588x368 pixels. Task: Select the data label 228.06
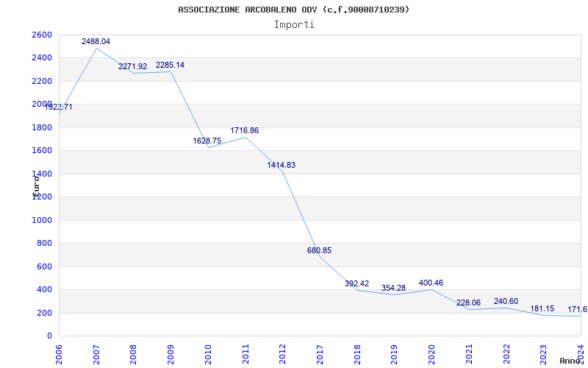click(x=468, y=302)
